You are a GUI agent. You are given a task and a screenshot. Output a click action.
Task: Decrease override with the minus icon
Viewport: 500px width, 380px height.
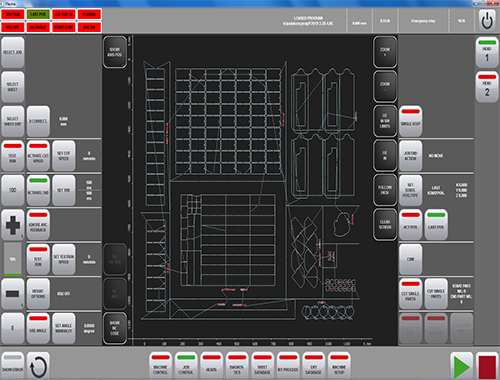coord(13,294)
